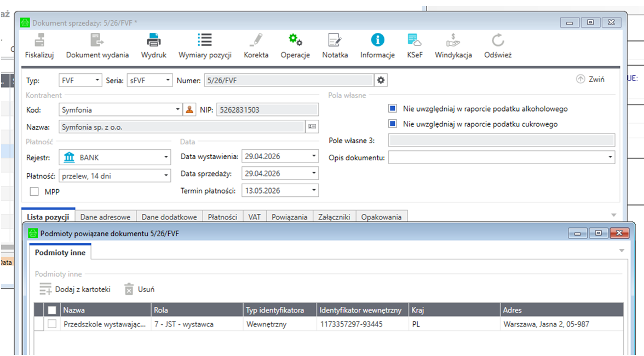Click the Dodaj z kartoteki button

pyautogui.click(x=75, y=289)
